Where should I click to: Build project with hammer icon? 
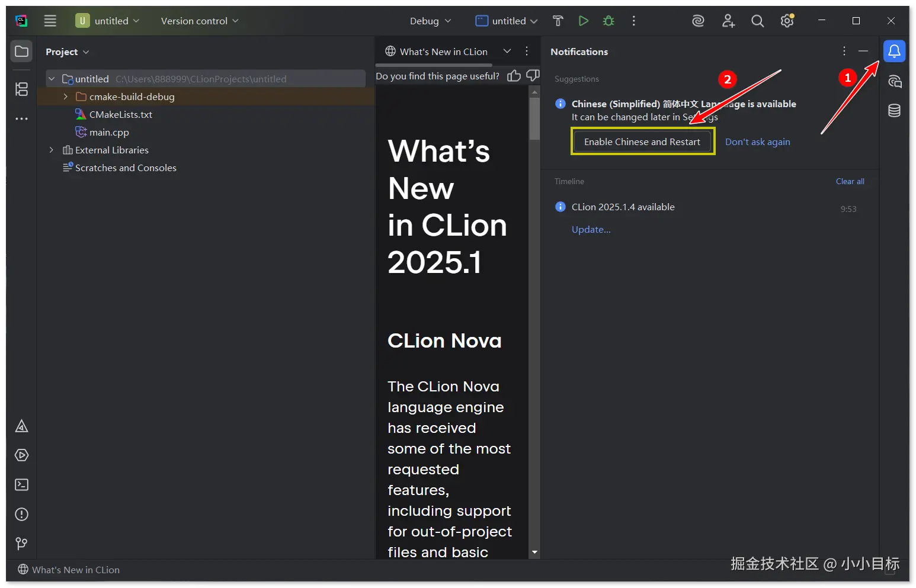[x=558, y=21]
